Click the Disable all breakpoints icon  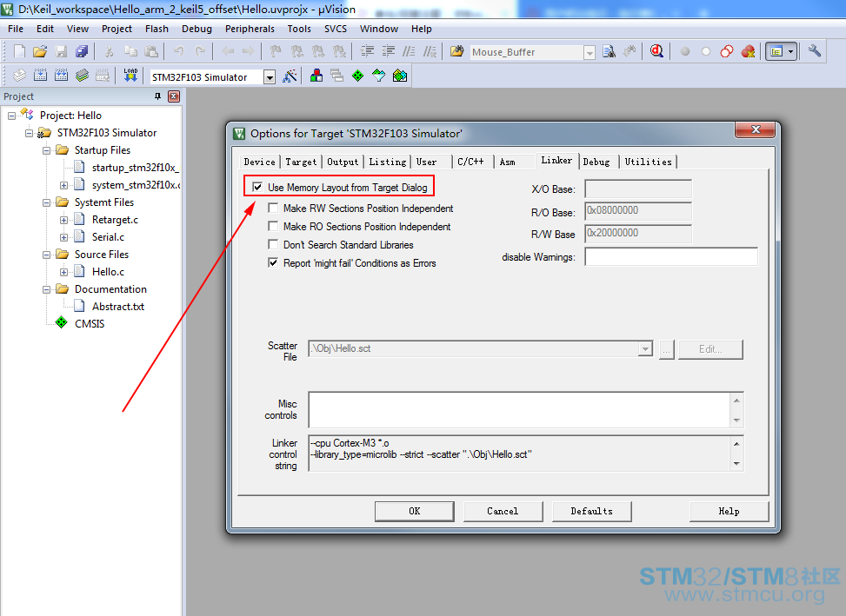point(727,51)
